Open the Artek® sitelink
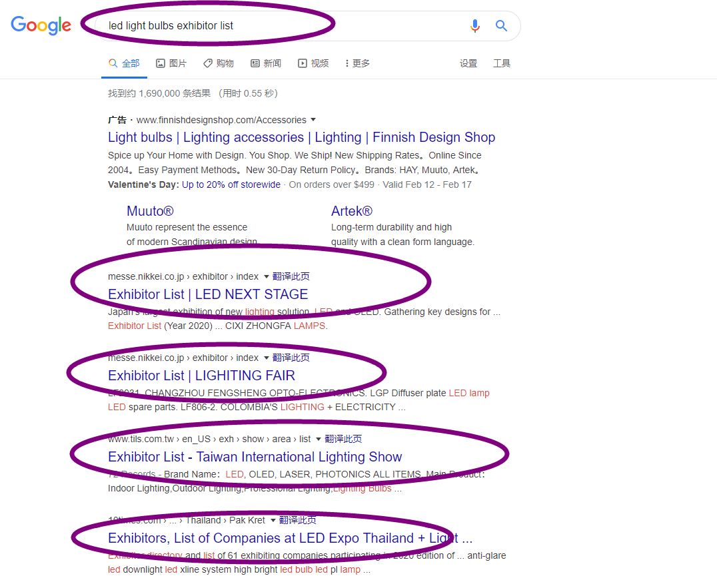 click(x=352, y=211)
